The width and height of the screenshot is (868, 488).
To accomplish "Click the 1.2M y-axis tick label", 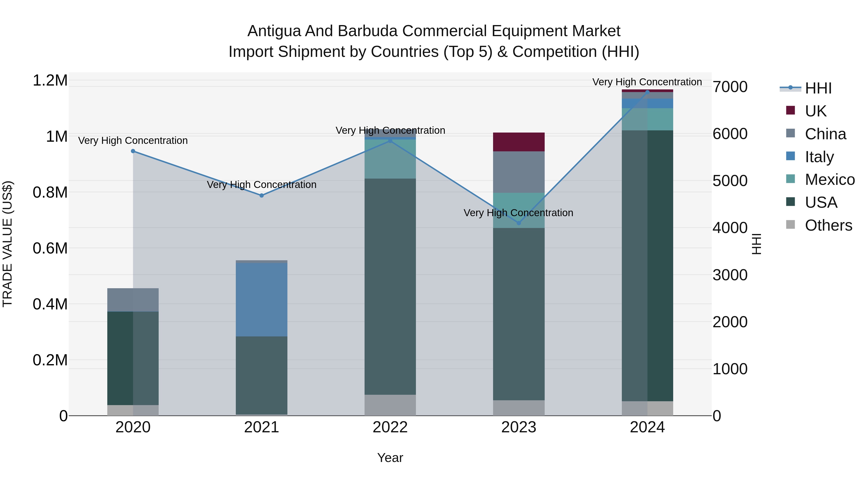I will point(50,80).
